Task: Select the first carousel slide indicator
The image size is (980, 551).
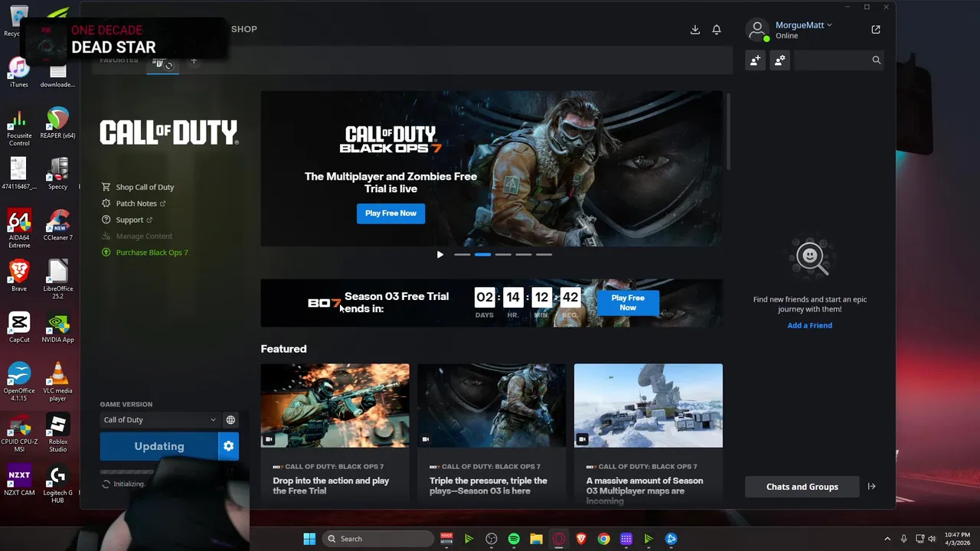Action: tap(462, 255)
